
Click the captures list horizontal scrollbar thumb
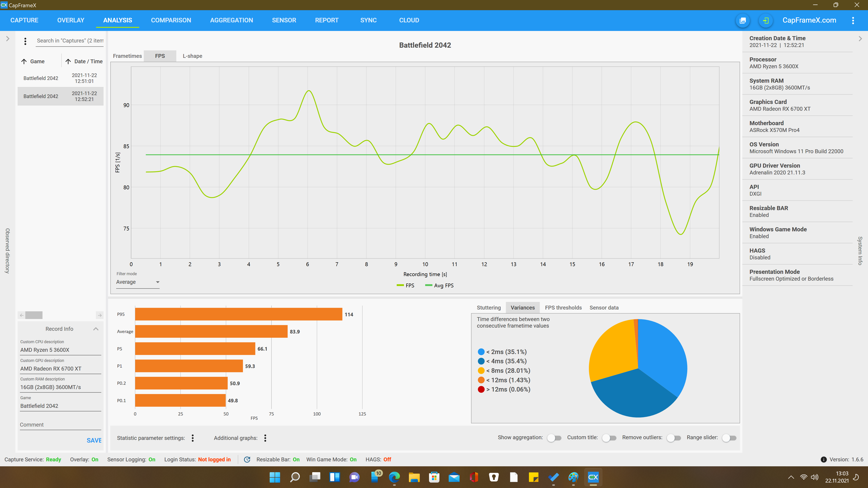[34, 315]
